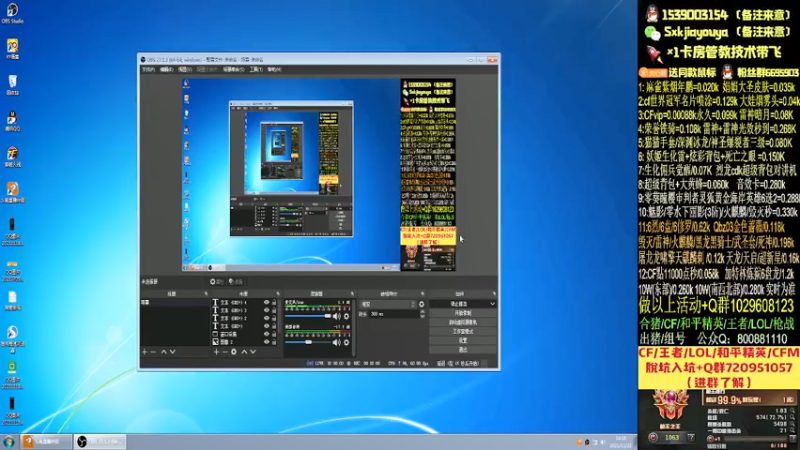800x450 pixels.
Task: Mute the second mixer channel speaker icon
Action: click(x=337, y=342)
